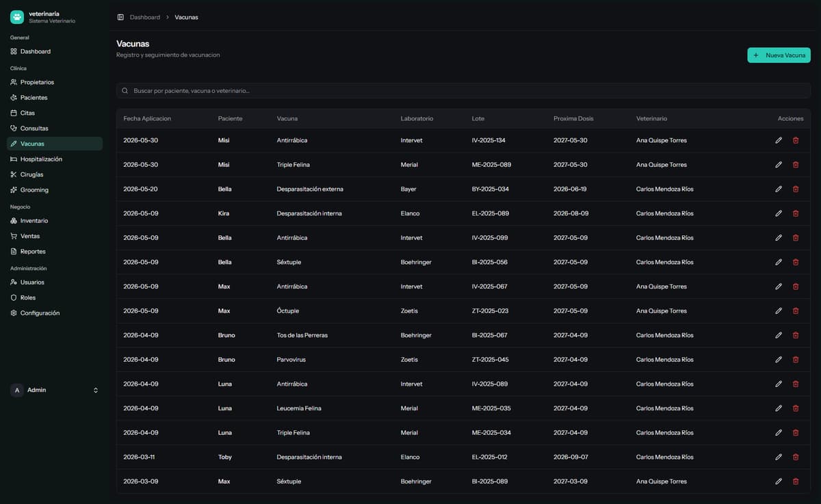This screenshot has width=821, height=504.
Task: Delete Max's Antirrábica record with lot IV-2025-067
Action: click(x=795, y=287)
